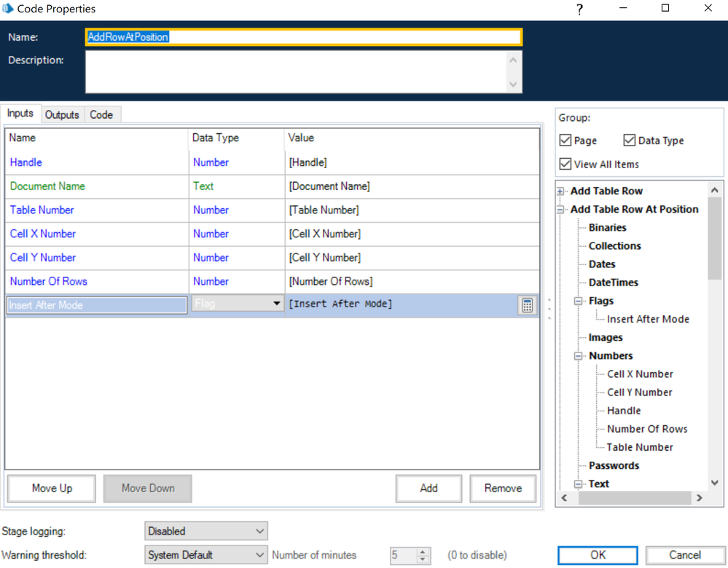Toggle the View All Items checkbox
The width and height of the screenshot is (728, 568).
click(x=565, y=164)
